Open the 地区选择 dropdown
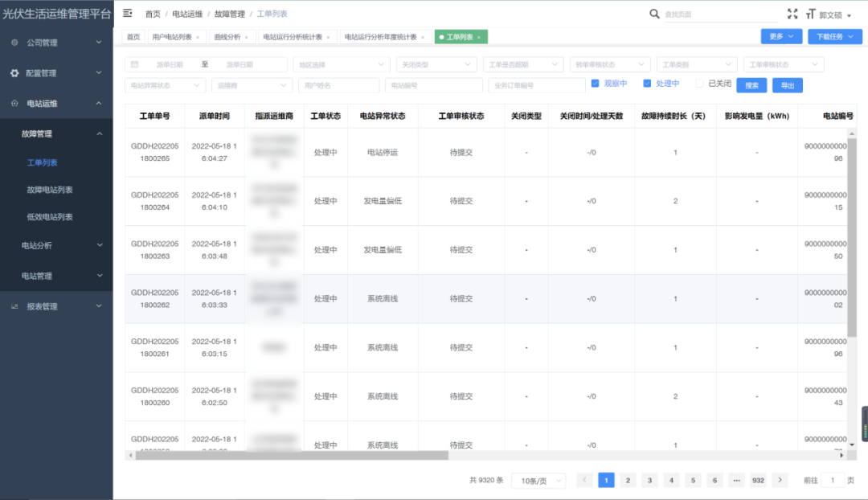The width and height of the screenshot is (868, 500). (341, 64)
